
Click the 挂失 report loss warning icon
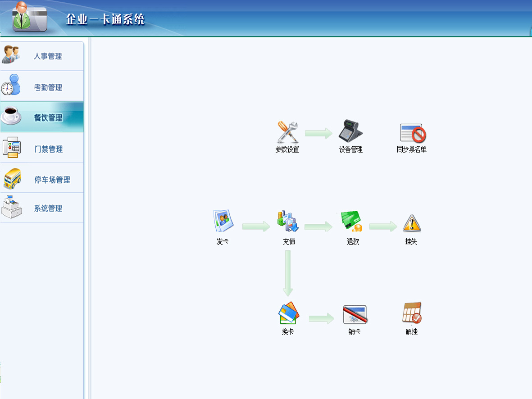[411, 223]
